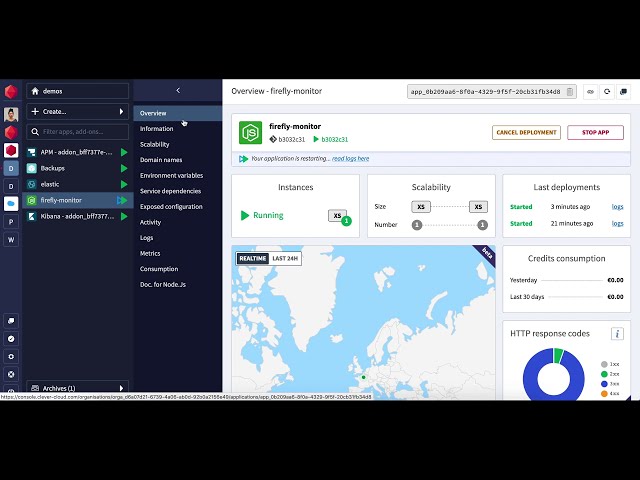
Task: Open logs for deployment 3 minutes ago
Action: pos(617,207)
